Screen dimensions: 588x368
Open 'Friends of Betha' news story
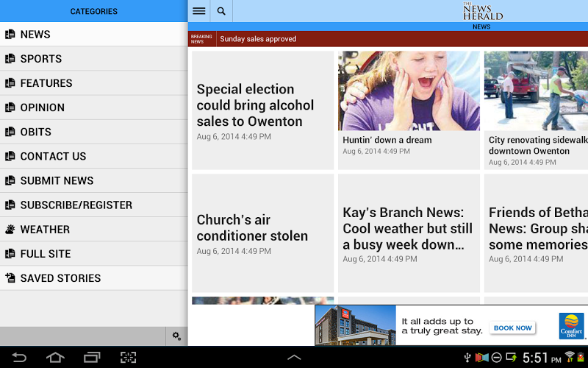click(537, 233)
